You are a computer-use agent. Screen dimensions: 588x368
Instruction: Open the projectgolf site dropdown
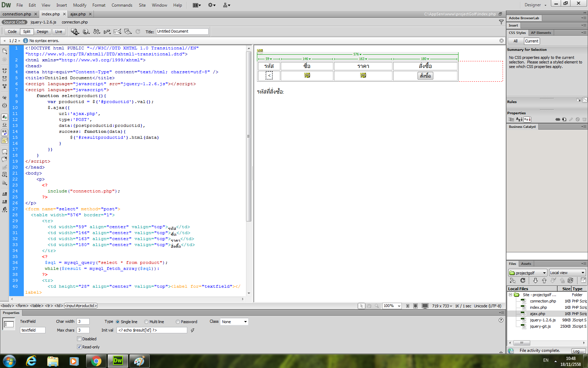(527, 273)
